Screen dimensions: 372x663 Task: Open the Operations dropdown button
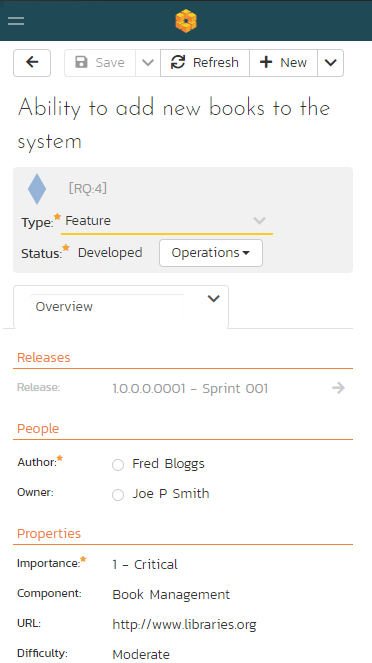point(211,253)
